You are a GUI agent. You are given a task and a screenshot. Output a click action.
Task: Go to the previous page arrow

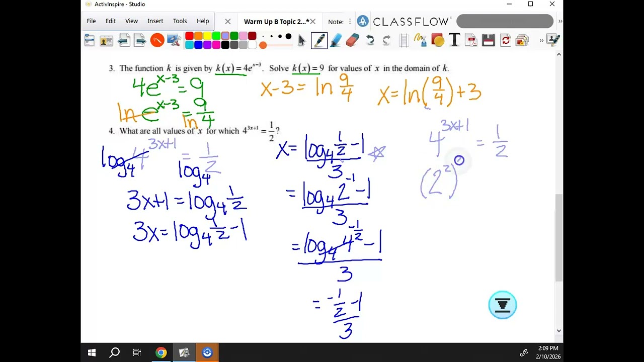pyautogui.click(x=124, y=40)
